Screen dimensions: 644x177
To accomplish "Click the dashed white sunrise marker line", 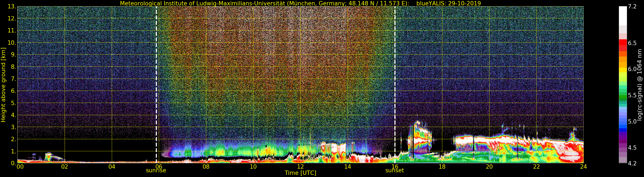I will pyautogui.click(x=156, y=85).
